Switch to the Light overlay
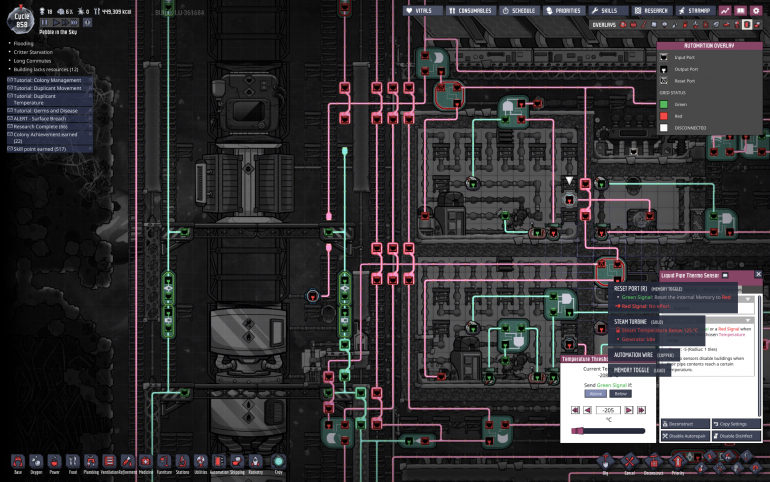The image size is (770, 482). point(665,25)
